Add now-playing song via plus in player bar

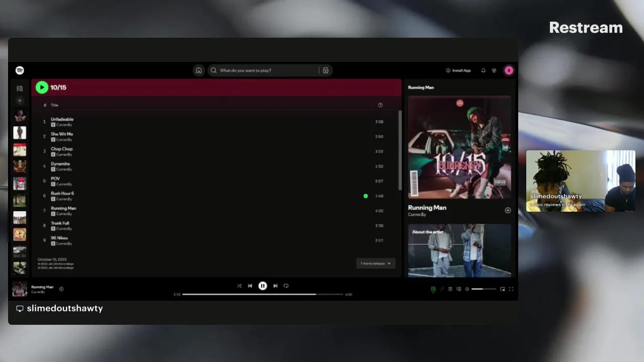click(x=61, y=289)
